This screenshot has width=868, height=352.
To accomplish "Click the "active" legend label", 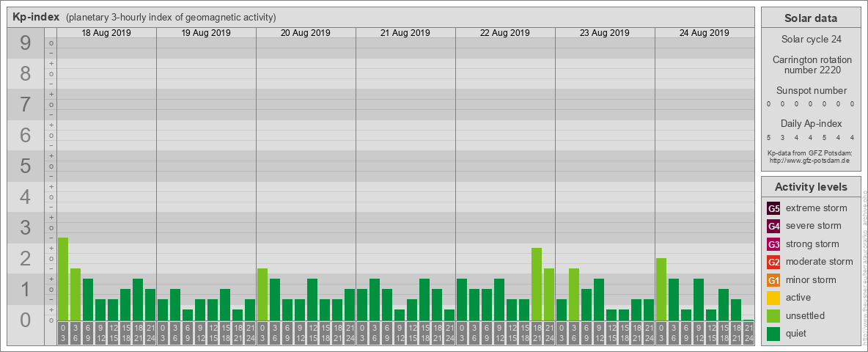I will coord(798,297).
